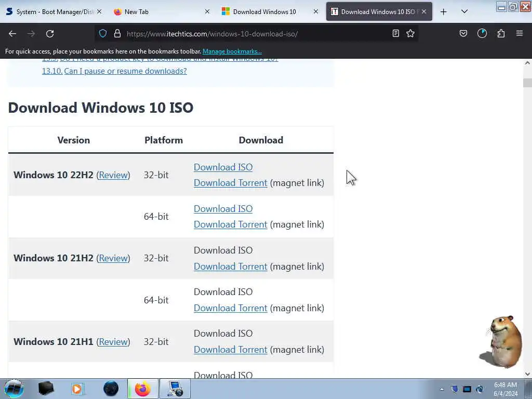This screenshot has height=399, width=532.
Task: Reload the current page
Action: point(50,34)
